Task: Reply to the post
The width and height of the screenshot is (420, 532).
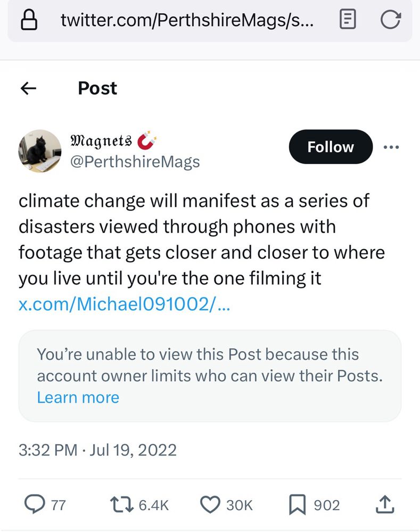Action: pyautogui.click(x=35, y=504)
